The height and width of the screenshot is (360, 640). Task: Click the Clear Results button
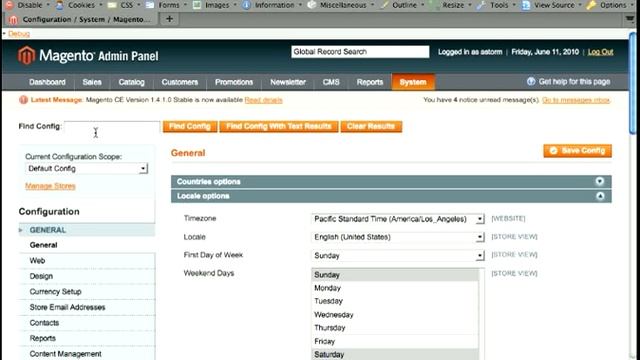coord(371,127)
